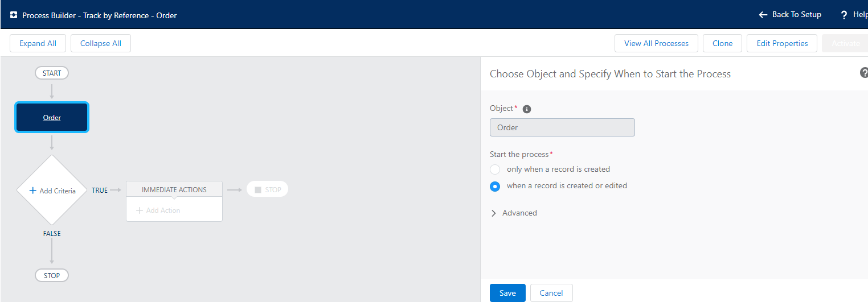Click the plus icon beside Add Action

[x=140, y=210]
